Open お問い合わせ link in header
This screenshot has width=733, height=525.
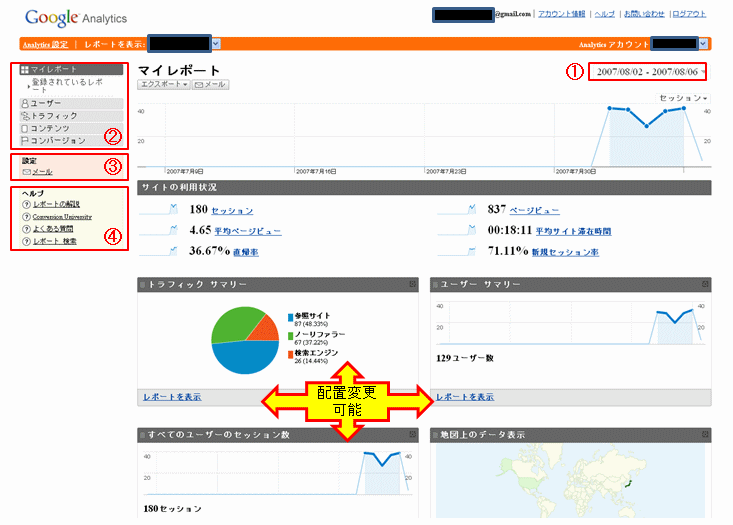644,14
